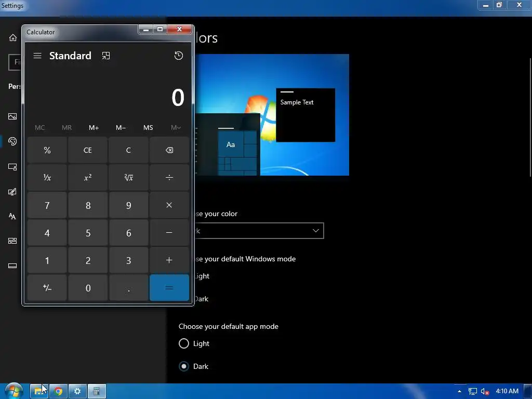Screen dimensions: 532x399
Task: Open File Explorer from the taskbar
Action: (x=39, y=391)
